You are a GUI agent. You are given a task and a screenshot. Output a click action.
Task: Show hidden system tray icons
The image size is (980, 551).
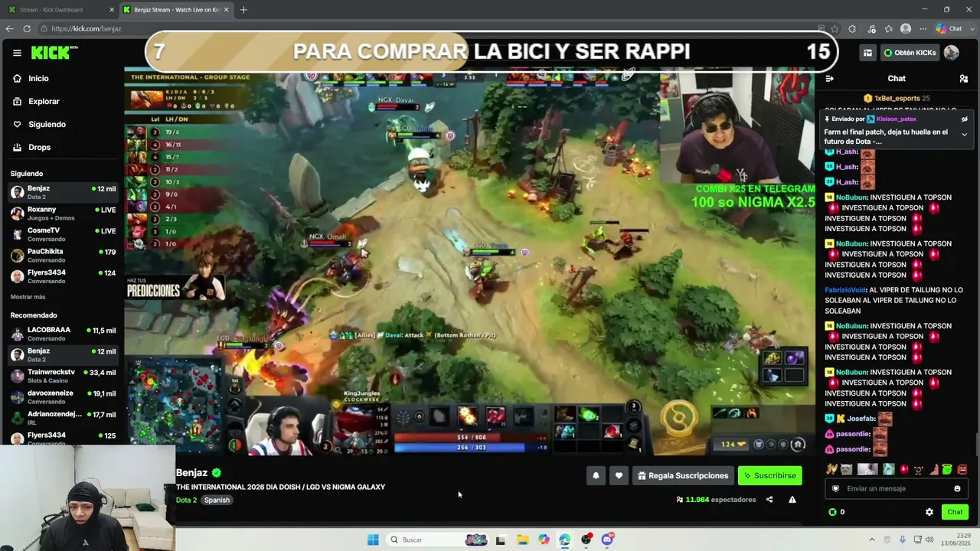(871, 540)
